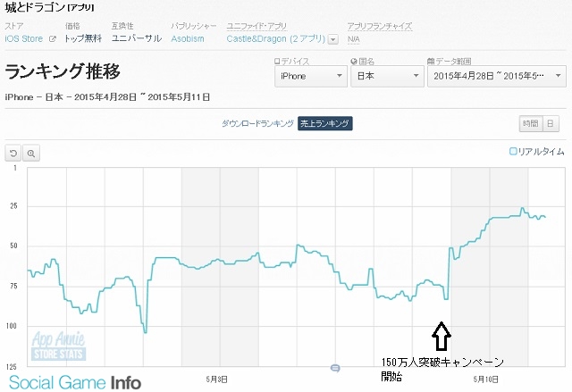Screen dimensions: 572x392
Task: Open the iOS Store link
Action: 25,39
